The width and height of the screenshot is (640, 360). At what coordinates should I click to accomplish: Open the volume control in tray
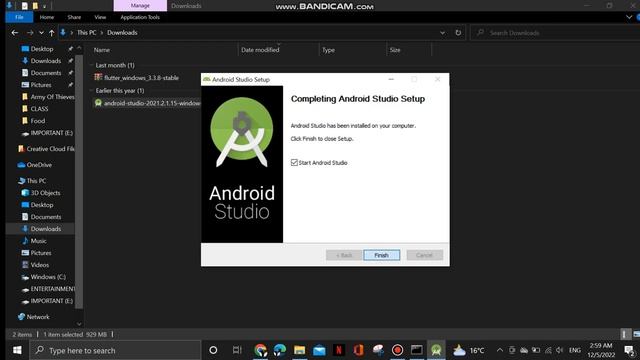coord(560,350)
